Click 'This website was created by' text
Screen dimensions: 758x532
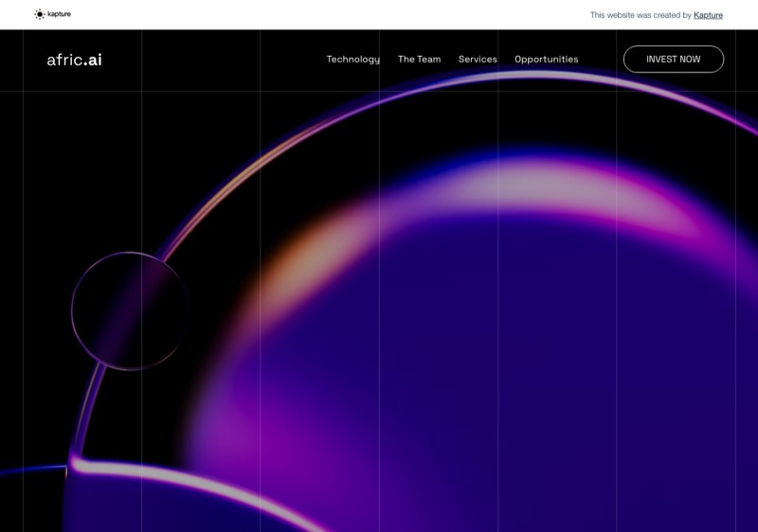coord(641,15)
